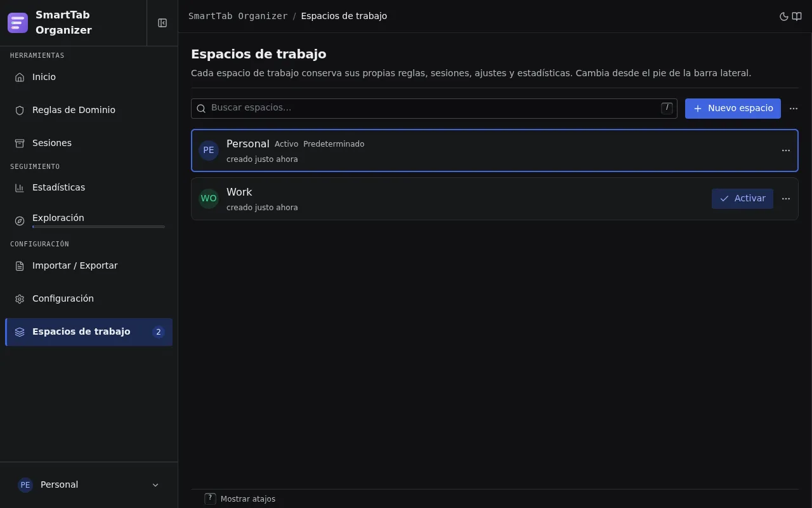Click the Inicio home icon
Image resolution: width=812 pixels, height=508 pixels.
tap(20, 77)
